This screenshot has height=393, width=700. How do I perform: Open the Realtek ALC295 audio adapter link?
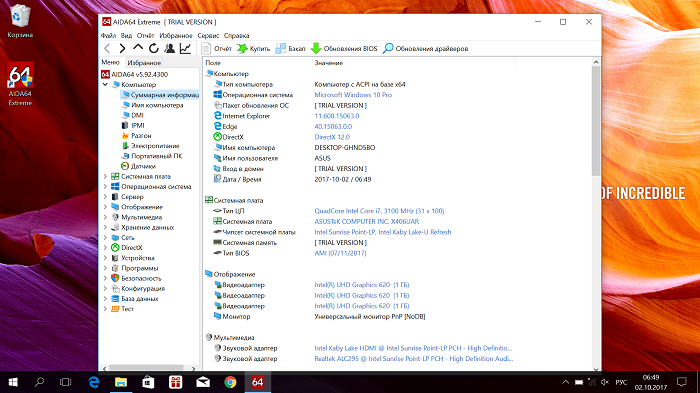click(414, 359)
